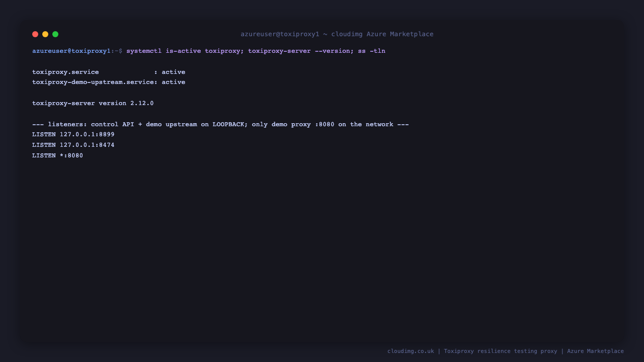Click the azureuser@toxiproxy1 shell prompt

77,51
